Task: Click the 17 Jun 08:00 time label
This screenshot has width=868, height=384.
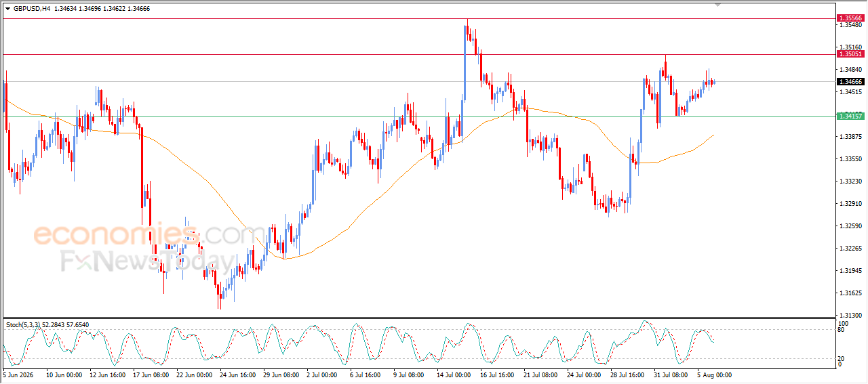Action: point(151,375)
